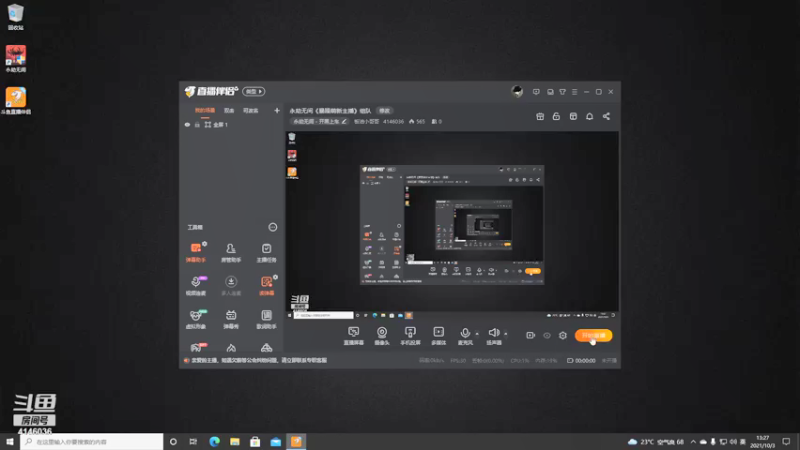Click the Windows Start button
Viewport: 800px width, 450px height.
tap(10, 441)
